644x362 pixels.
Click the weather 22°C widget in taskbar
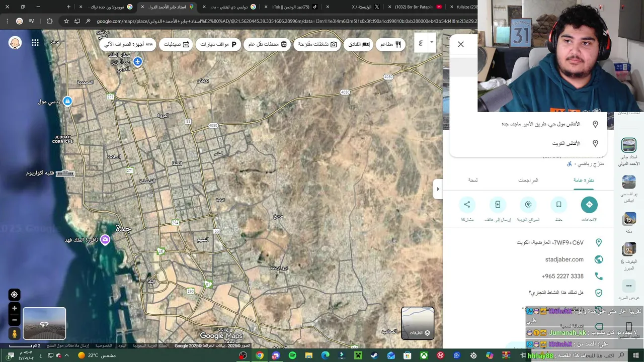click(x=97, y=355)
